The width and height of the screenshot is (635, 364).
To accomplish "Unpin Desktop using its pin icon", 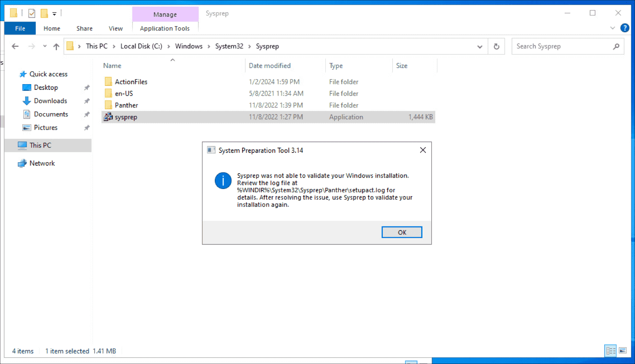I will (87, 88).
